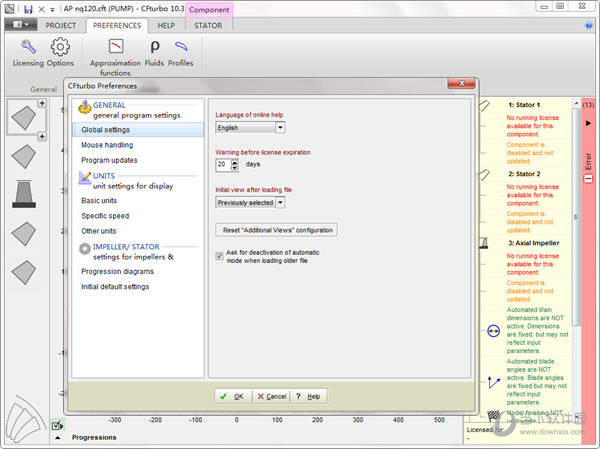Click the Component context tab label
600x449 pixels.
pyautogui.click(x=209, y=10)
